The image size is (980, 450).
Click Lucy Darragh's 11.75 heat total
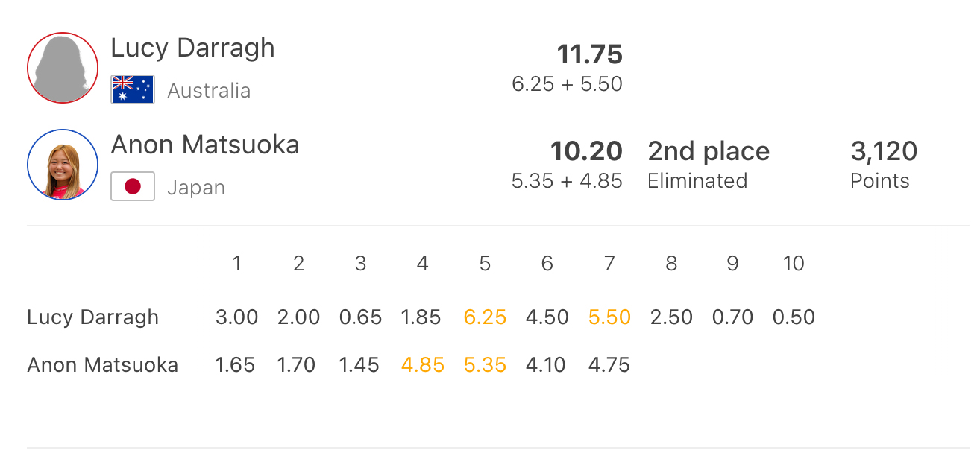(589, 54)
